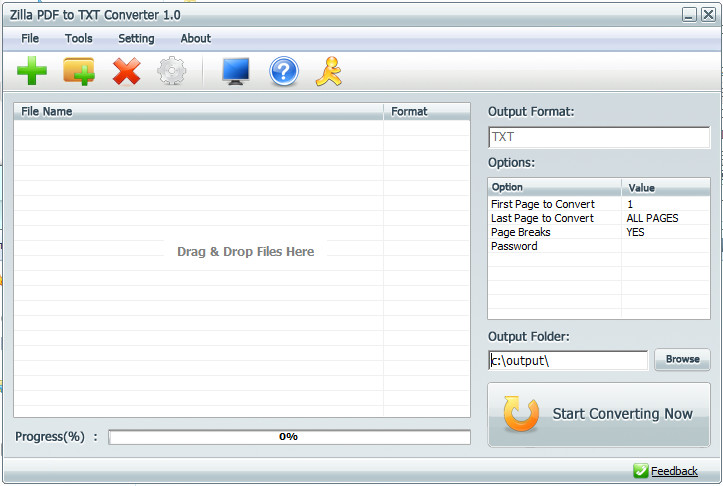The height and width of the screenshot is (486, 723).
Task: Click the blue monitor icon
Action: (x=236, y=71)
